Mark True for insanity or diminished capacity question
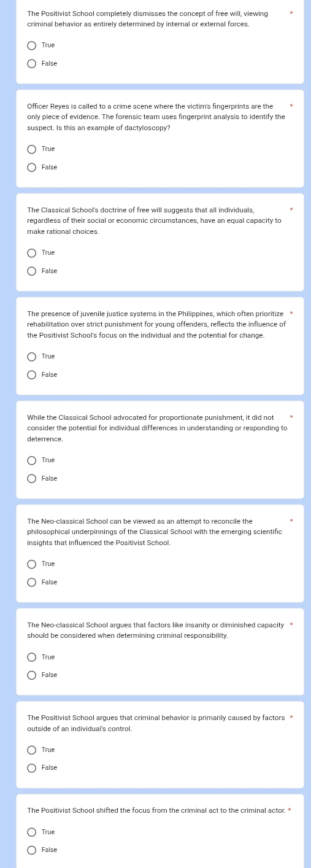Image resolution: width=311 pixels, height=868 pixels. tap(32, 657)
